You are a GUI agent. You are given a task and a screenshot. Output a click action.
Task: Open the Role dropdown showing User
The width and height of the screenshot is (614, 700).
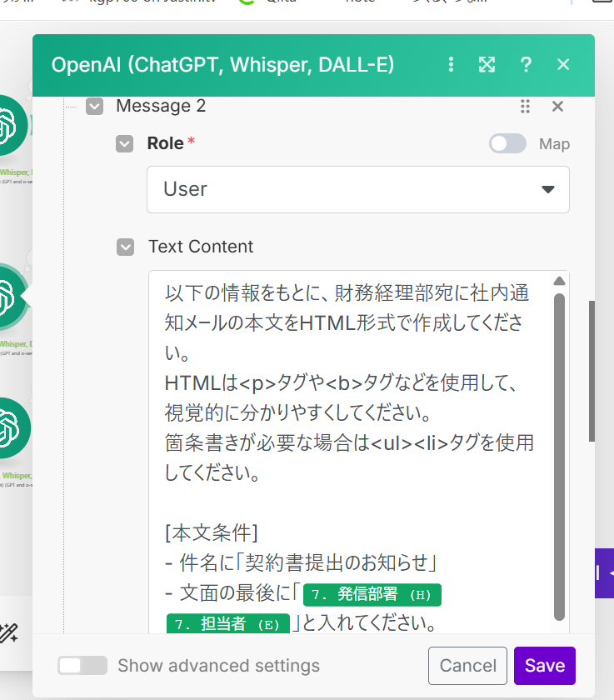(358, 189)
